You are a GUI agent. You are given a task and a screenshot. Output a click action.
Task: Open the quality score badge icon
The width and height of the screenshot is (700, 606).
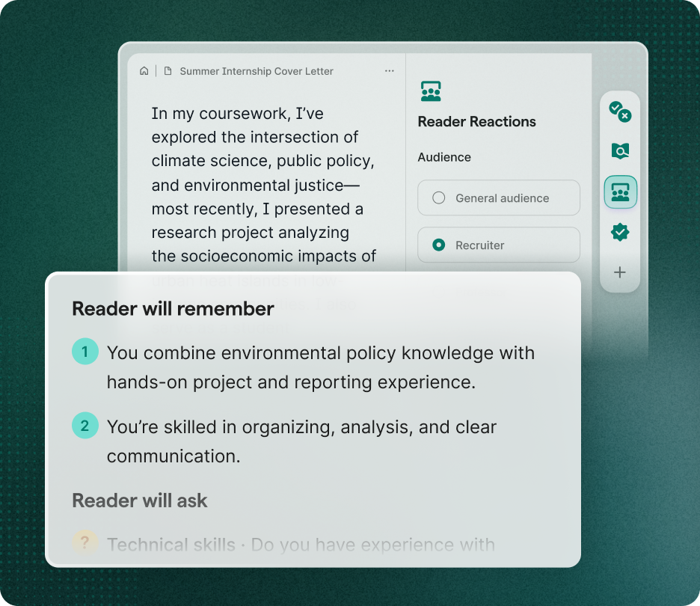point(619,232)
